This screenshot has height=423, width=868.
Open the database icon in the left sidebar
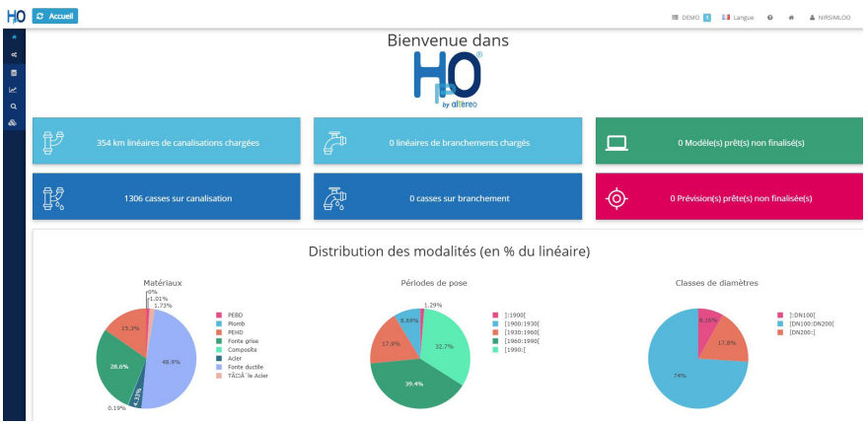(x=14, y=73)
